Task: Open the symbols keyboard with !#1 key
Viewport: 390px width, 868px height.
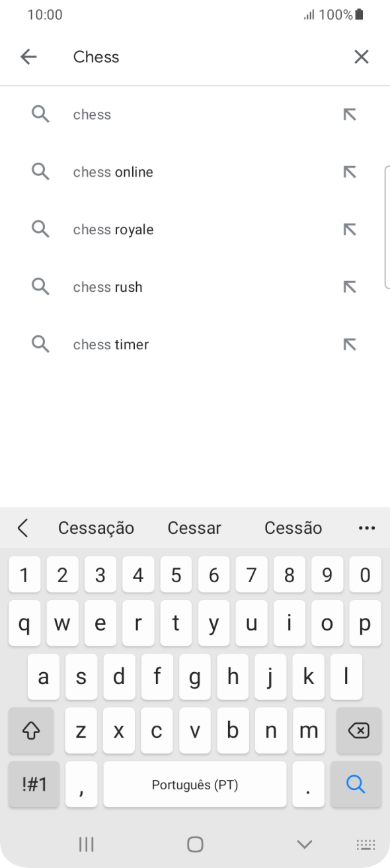Action: pos(33,784)
